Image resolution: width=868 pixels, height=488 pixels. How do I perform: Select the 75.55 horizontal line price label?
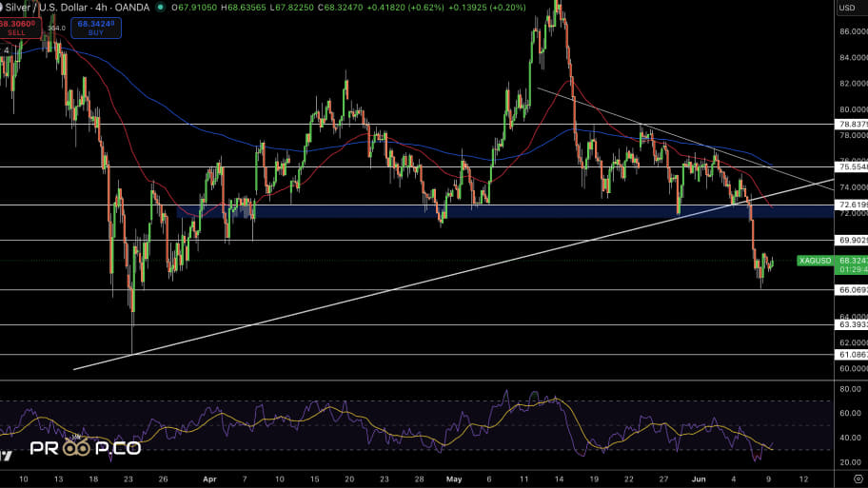point(852,166)
